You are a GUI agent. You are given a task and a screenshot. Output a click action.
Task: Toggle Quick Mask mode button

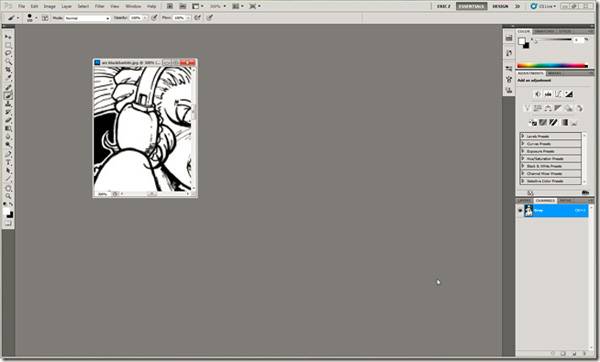[8, 223]
